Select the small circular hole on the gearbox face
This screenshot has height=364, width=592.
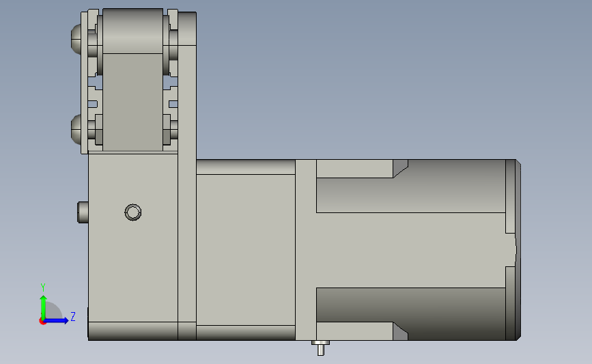pyautogui.click(x=133, y=212)
